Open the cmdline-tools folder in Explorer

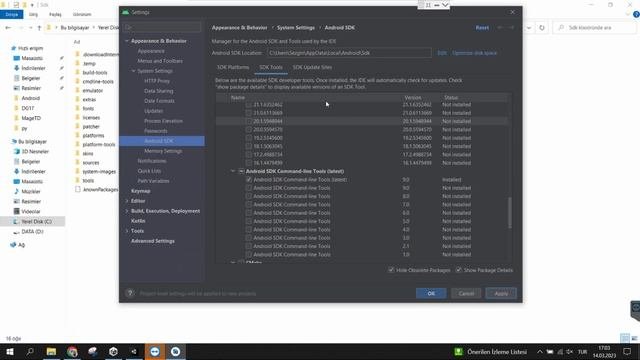point(98,81)
